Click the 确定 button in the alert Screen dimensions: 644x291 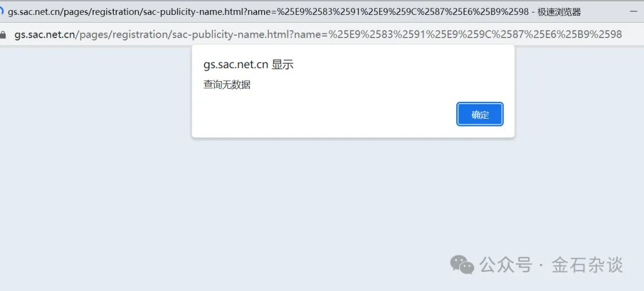(x=479, y=114)
